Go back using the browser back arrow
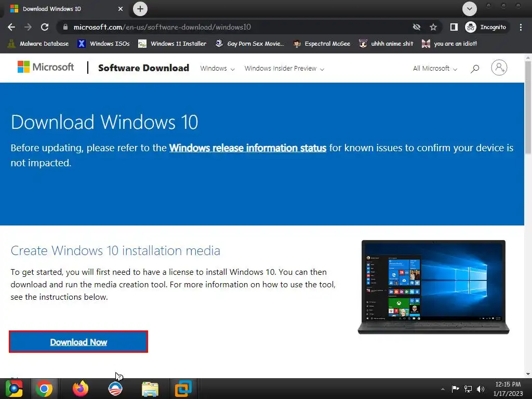 point(11,27)
